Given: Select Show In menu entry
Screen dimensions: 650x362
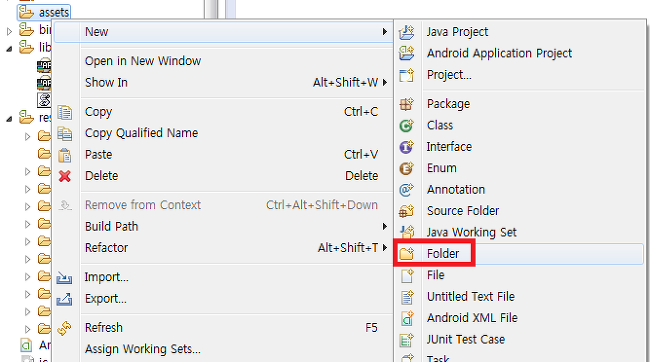Looking at the screenshot, I should tap(106, 83).
